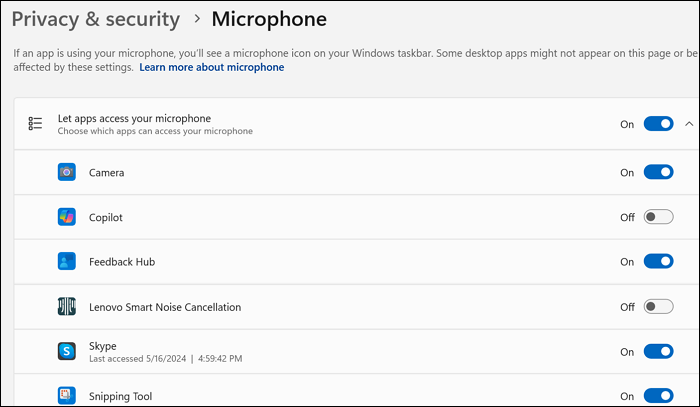
Task: Enable microphone access for Copilot
Action: (x=658, y=217)
